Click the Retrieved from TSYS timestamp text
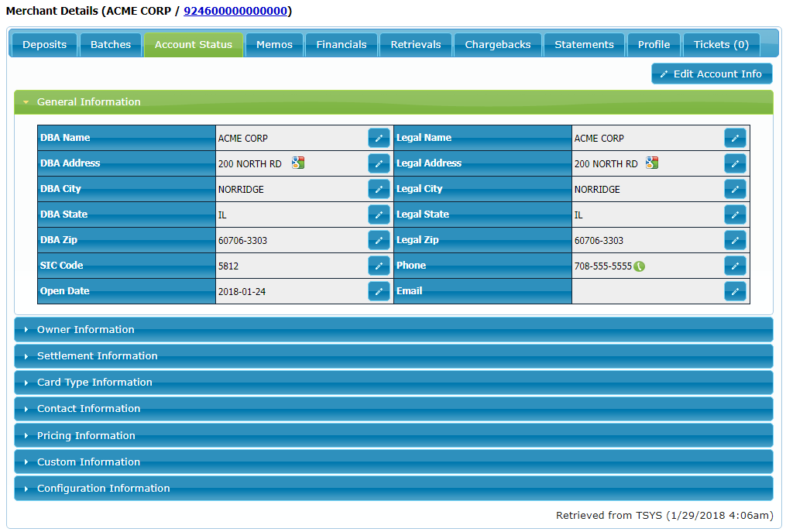The image size is (786, 532). pos(664,516)
